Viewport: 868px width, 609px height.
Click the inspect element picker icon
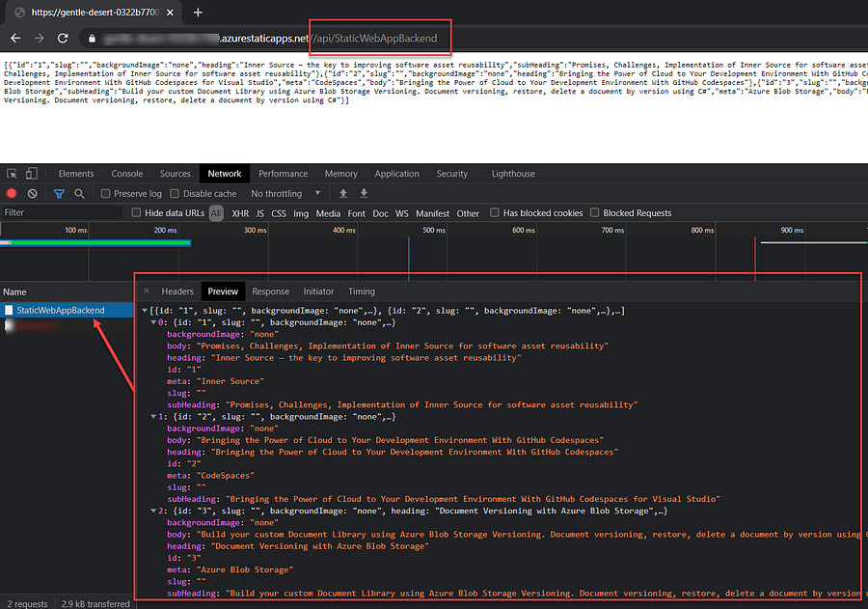pyautogui.click(x=12, y=174)
